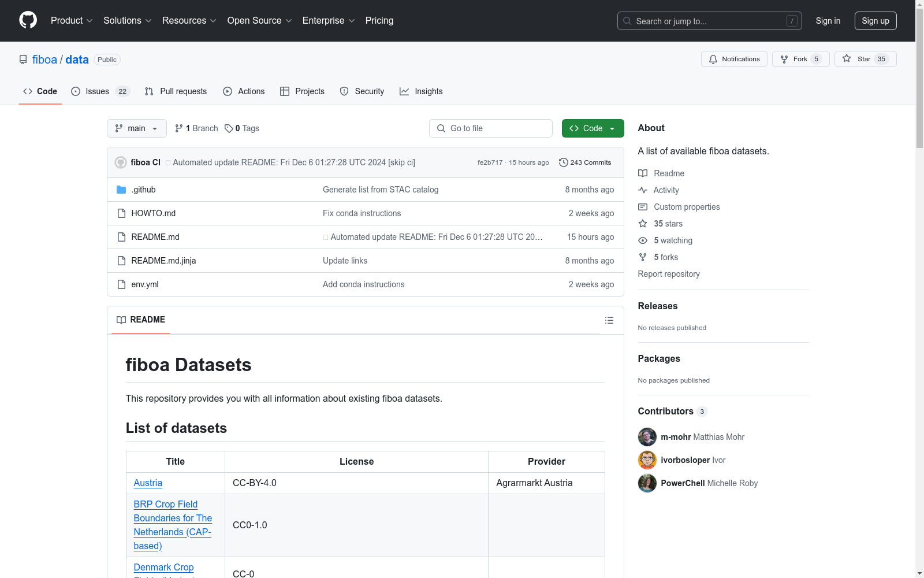Viewport: 924px width, 578px height.
Task: Open the 'Generate list from STAC catalog' commit
Action: (x=381, y=190)
